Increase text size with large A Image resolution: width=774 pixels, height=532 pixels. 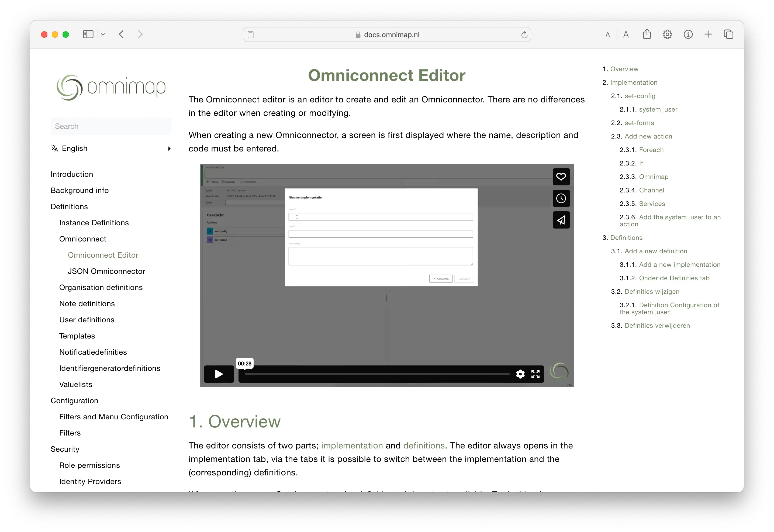[x=626, y=34]
